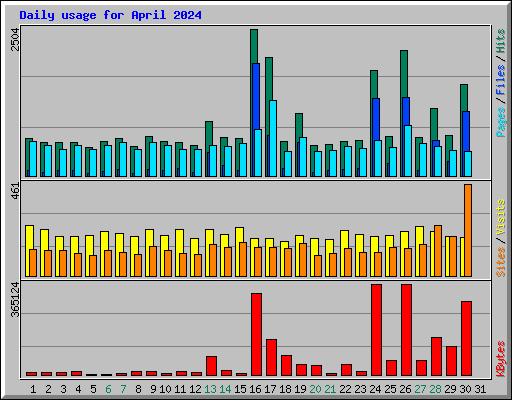The height and width of the screenshot is (400, 512).
Task: Select the red KBytes bar for day 26
Action: pos(406,330)
